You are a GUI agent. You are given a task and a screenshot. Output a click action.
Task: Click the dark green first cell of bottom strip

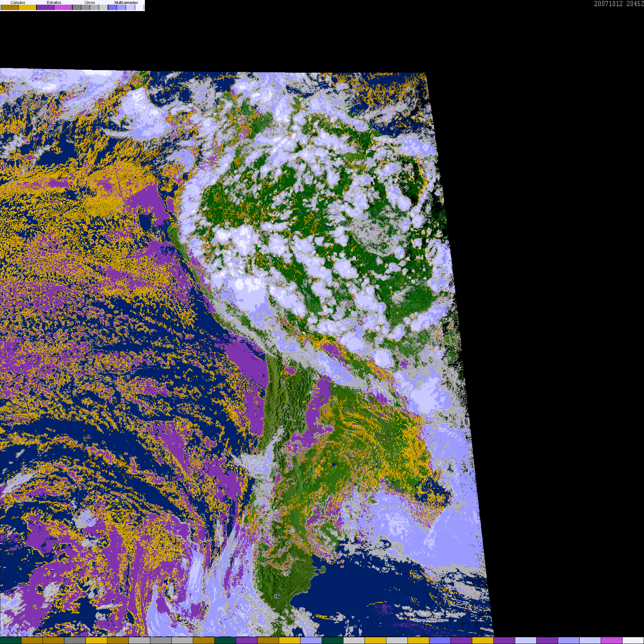click(11, 640)
